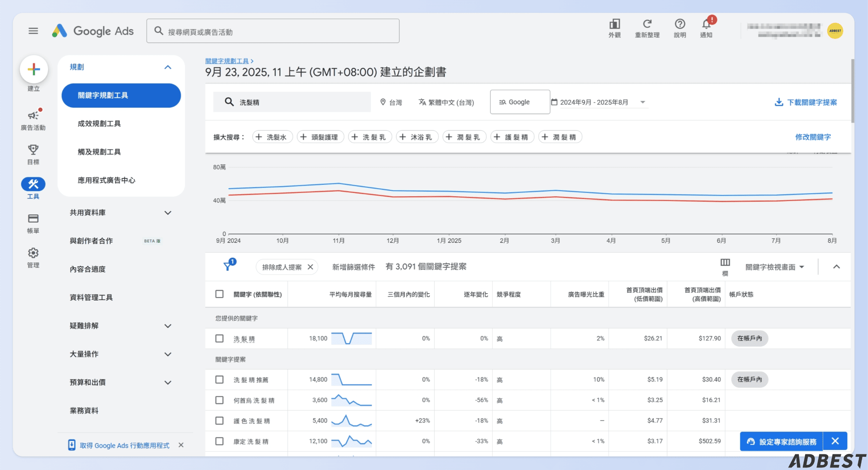868x470 pixels.
Task: Select 觸及規劃工具 in the sidebar
Action: point(99,151)
